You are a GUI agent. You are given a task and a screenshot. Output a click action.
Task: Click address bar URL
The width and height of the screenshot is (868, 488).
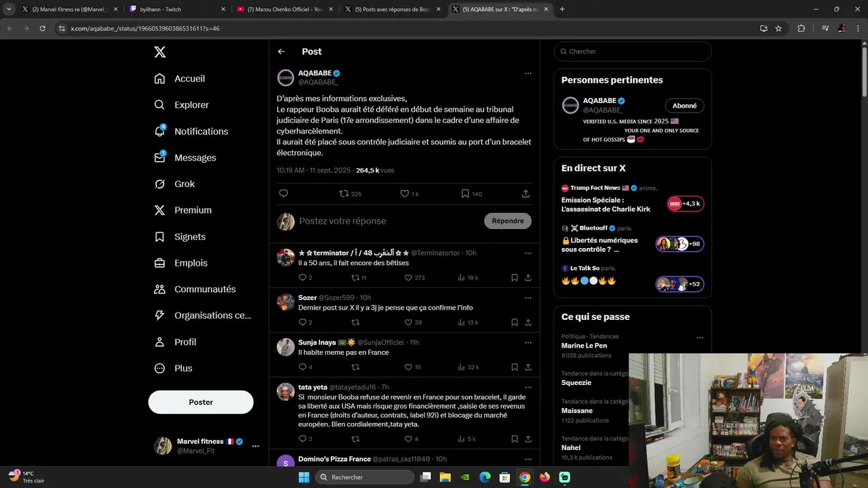coord(144,28)
